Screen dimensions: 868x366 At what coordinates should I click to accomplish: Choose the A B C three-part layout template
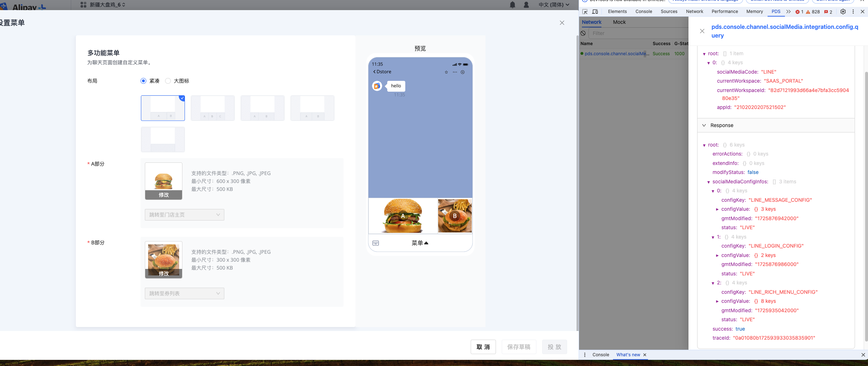tap(213, 108)
